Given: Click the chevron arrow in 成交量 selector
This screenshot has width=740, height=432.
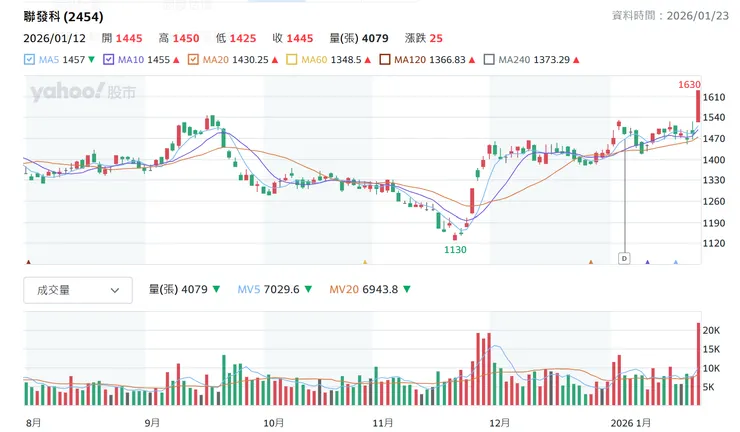Looking at the screenshot, I should tap(114, 290).
